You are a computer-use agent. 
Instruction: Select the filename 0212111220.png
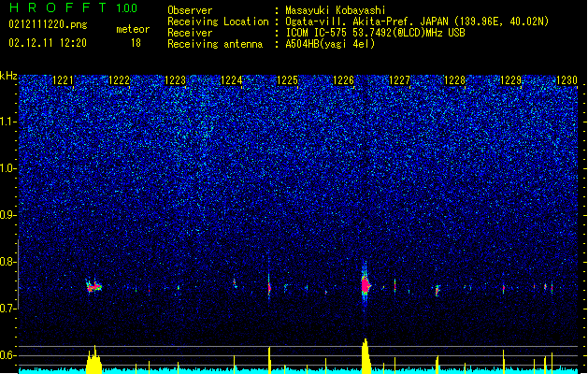(48, 24)
